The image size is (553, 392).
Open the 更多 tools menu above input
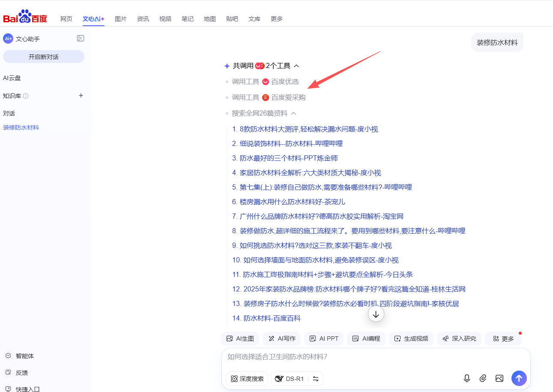[x=503, y=339]
